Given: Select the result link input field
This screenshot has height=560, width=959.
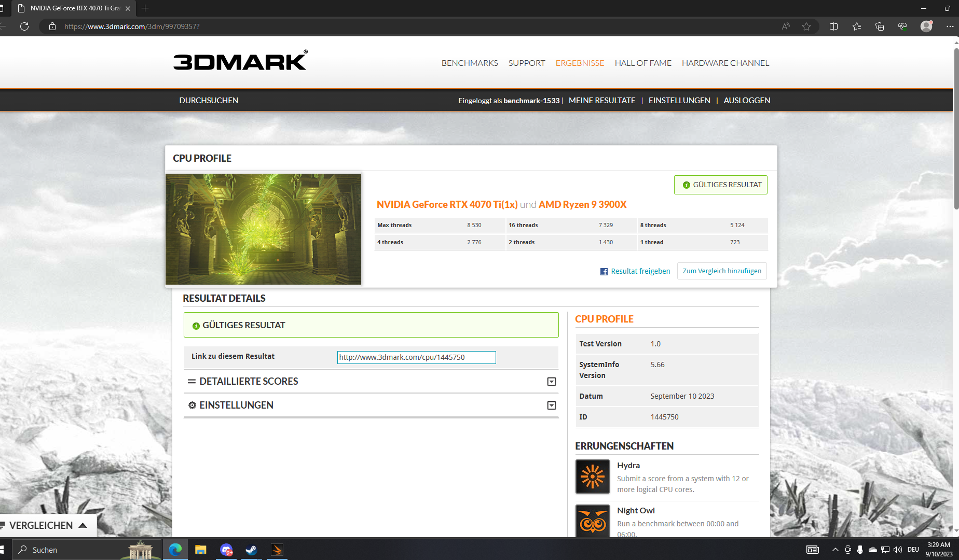Looking at the screenshot, I should tap(417, 357).
